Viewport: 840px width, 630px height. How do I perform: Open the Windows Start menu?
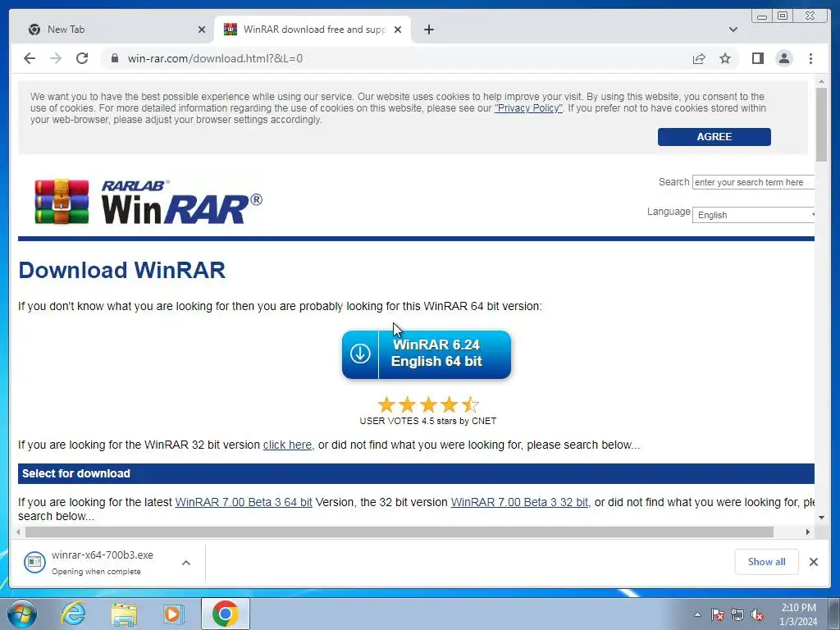click(x=21, y=614)
